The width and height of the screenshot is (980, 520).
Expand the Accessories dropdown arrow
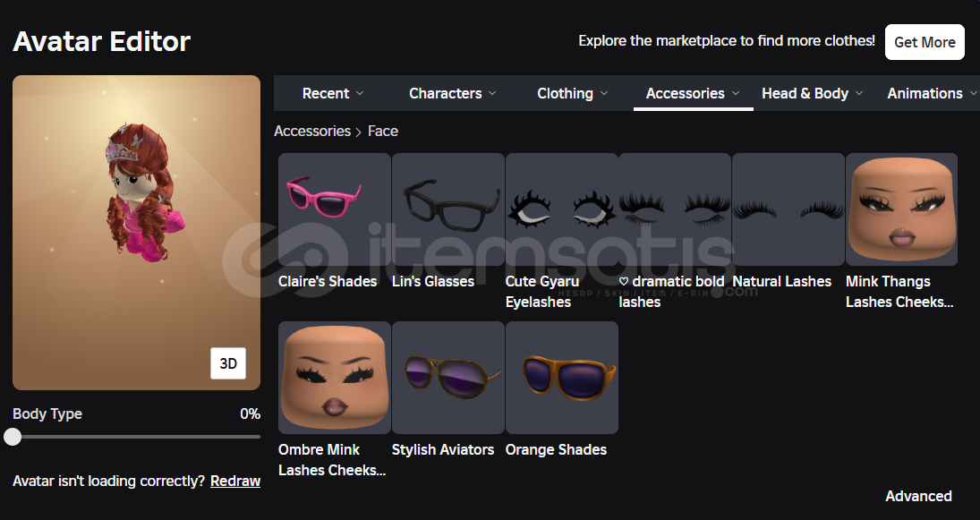pos(736,93)
